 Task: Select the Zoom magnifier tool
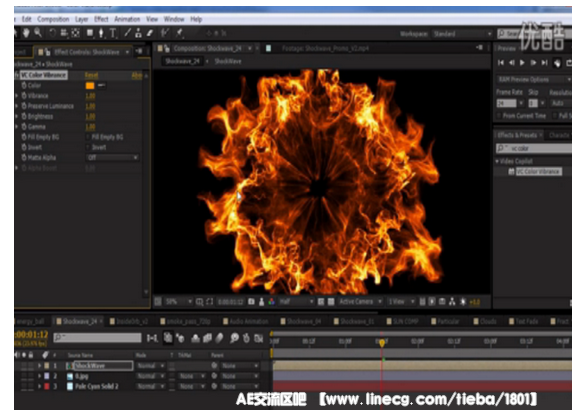click(38, 33)
